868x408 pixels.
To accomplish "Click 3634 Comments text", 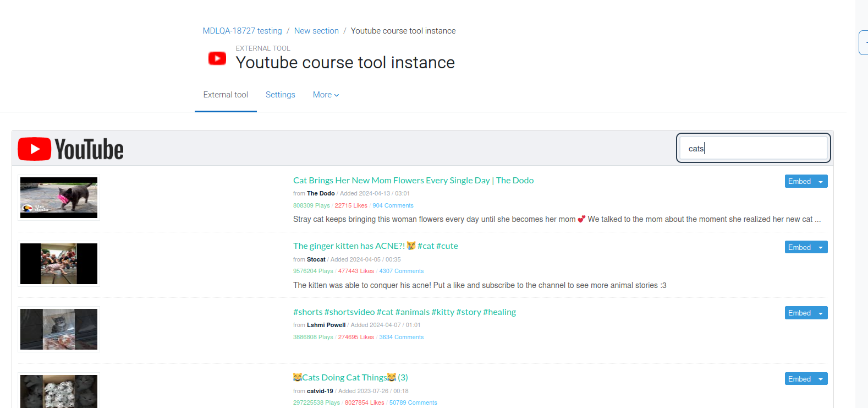I will (x=402, y=338).
